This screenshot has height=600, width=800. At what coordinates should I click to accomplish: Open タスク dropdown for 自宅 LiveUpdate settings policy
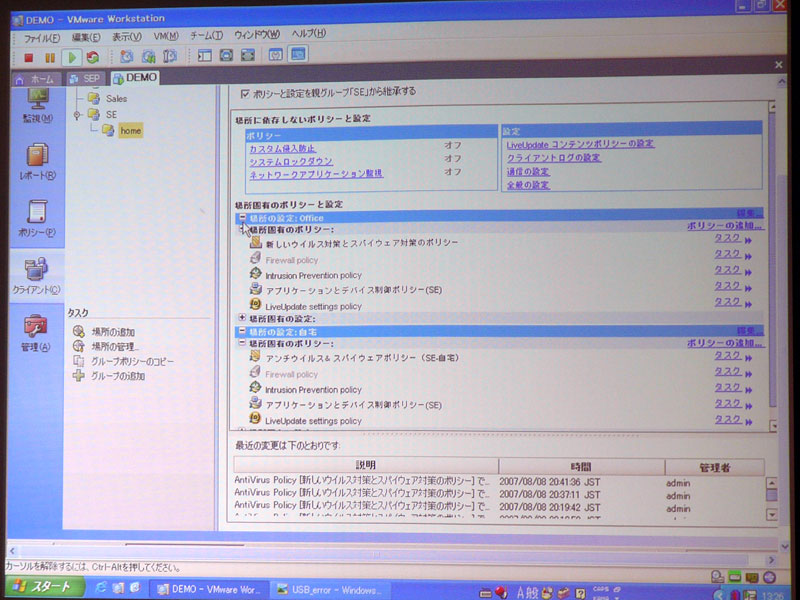click(x=733, y=419)
